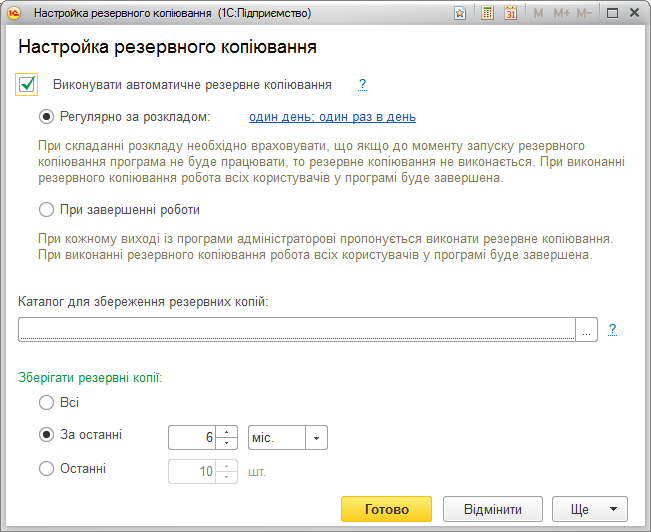This screenshot has width=651, height=532.
Task: Maximize the backup settings window
Action: (x=612, y=13)
